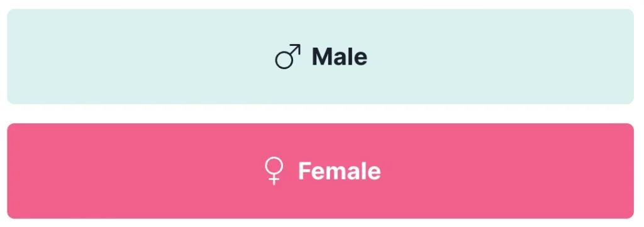This screenshot has height=227, width=644.
Task: Choose the icon left of Male label
Action: [x=287, y=56]
